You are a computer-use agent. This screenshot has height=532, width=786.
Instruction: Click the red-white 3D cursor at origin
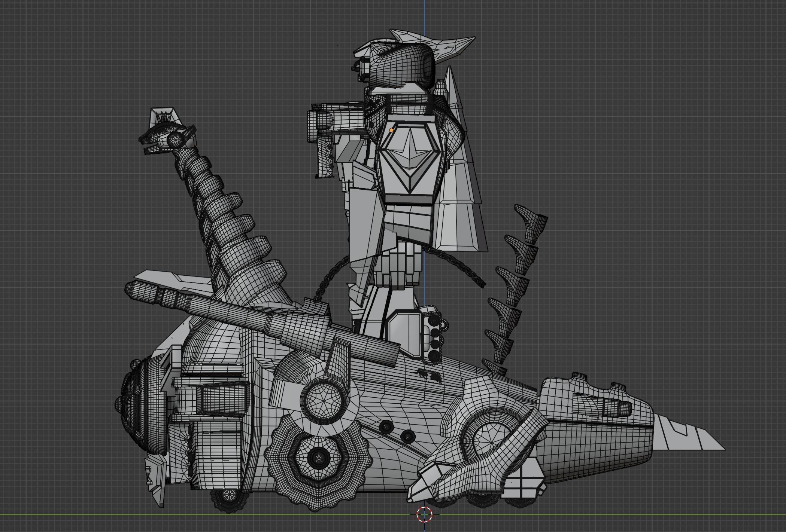(x=424, y=514)
